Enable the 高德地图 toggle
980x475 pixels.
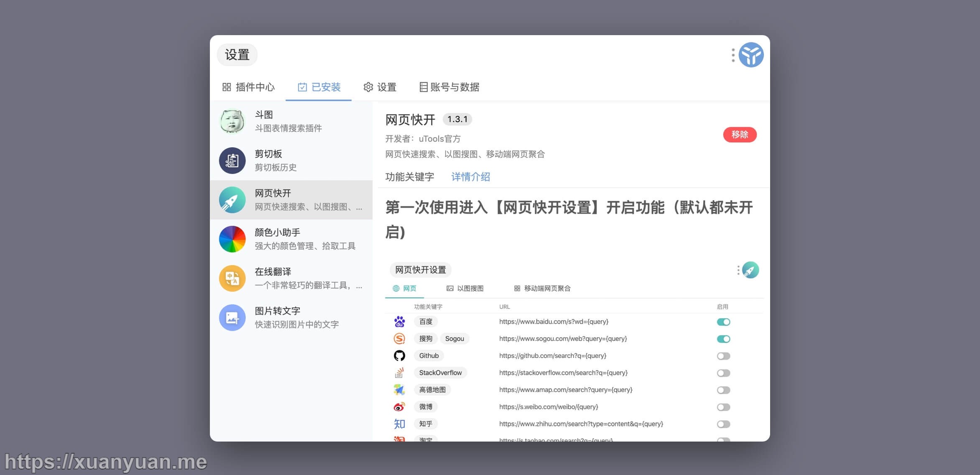(723, 390)
